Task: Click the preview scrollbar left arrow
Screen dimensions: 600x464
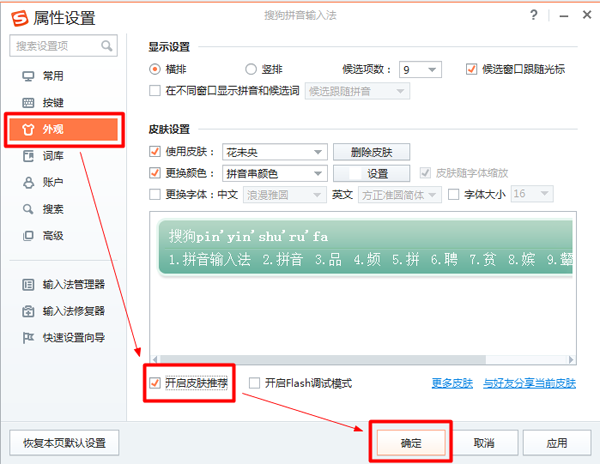Action: 155,360
